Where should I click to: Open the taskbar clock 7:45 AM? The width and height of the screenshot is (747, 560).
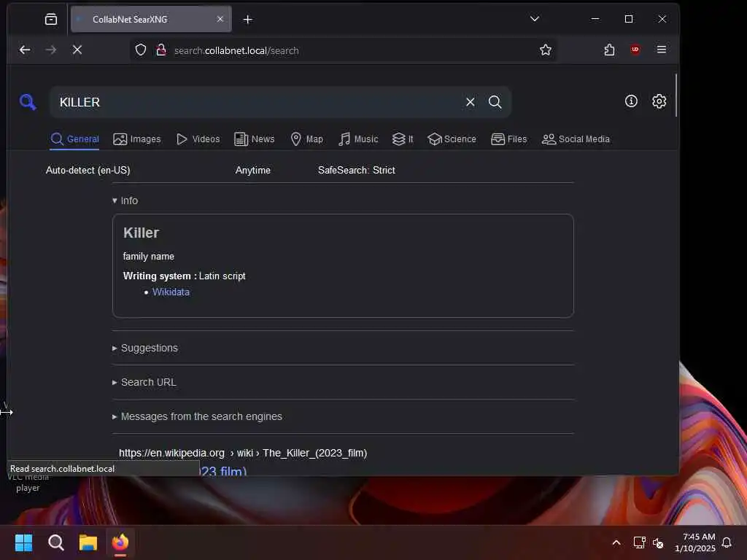(695, 542)
